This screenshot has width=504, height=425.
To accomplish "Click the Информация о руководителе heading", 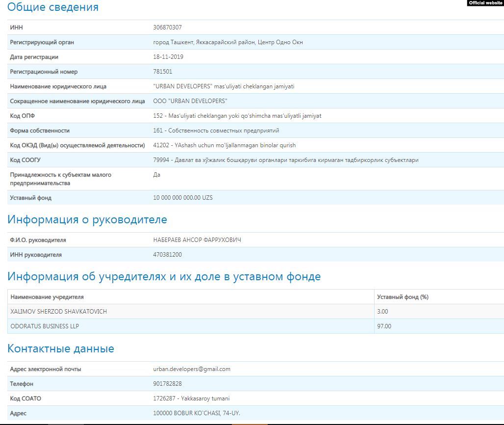I will 87,220.
